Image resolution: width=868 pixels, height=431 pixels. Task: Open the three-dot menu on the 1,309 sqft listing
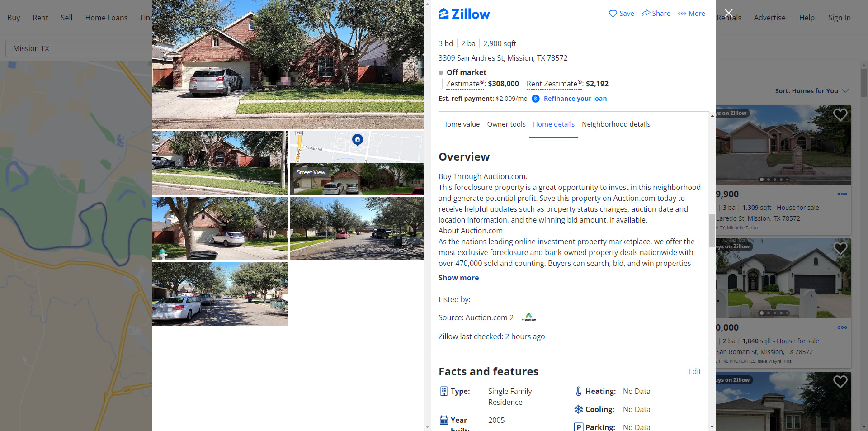click(842, 194)
